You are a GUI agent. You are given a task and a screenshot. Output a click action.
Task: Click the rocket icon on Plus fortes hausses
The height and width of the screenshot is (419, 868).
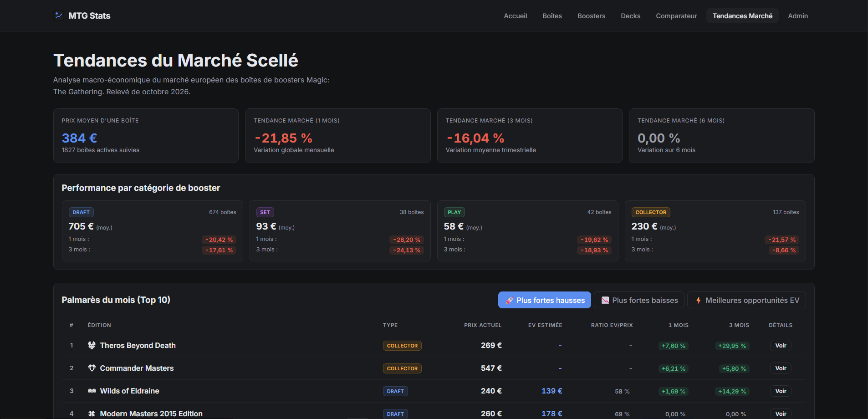[510, 300]
